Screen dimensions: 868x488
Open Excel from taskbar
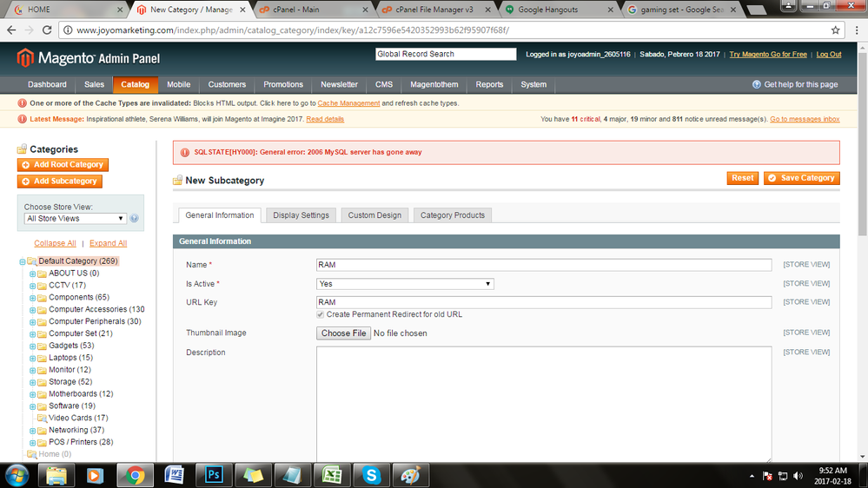332,475
